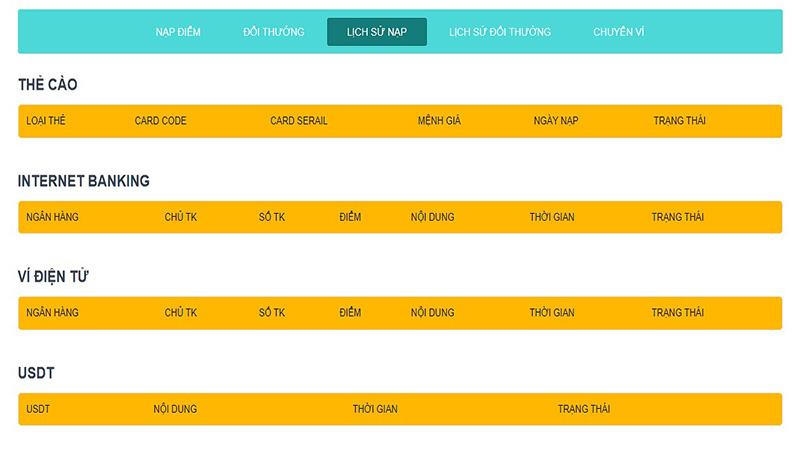The image size is (800, 450).
Task: Go to the LỊCH SỬ ĐỔI THƯỞNG tab
Action: (499, 32)
